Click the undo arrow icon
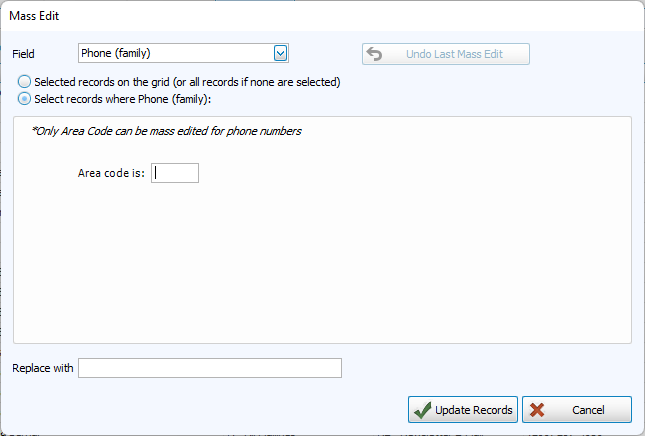Image resolution: width=645 pixels, height=436 pixels. [x=375, y=54]
